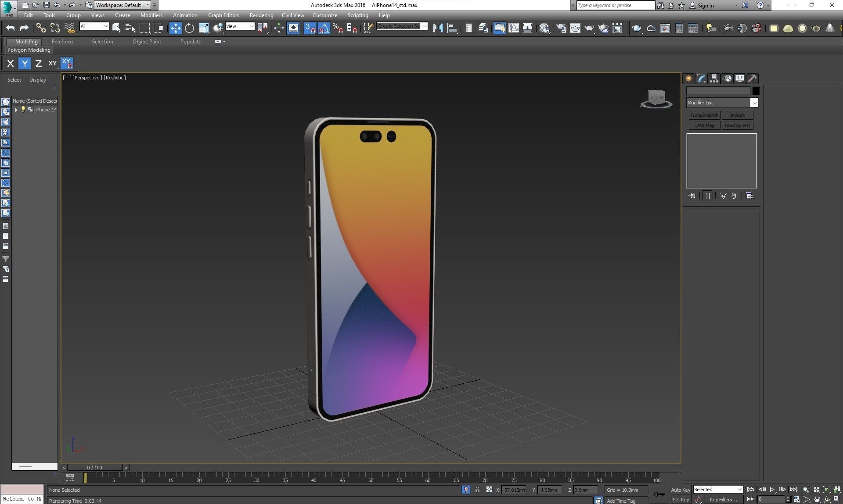This screenshot has width=843, height=504.
Task: Select the Select and Move tool
Action: point(175,28)
